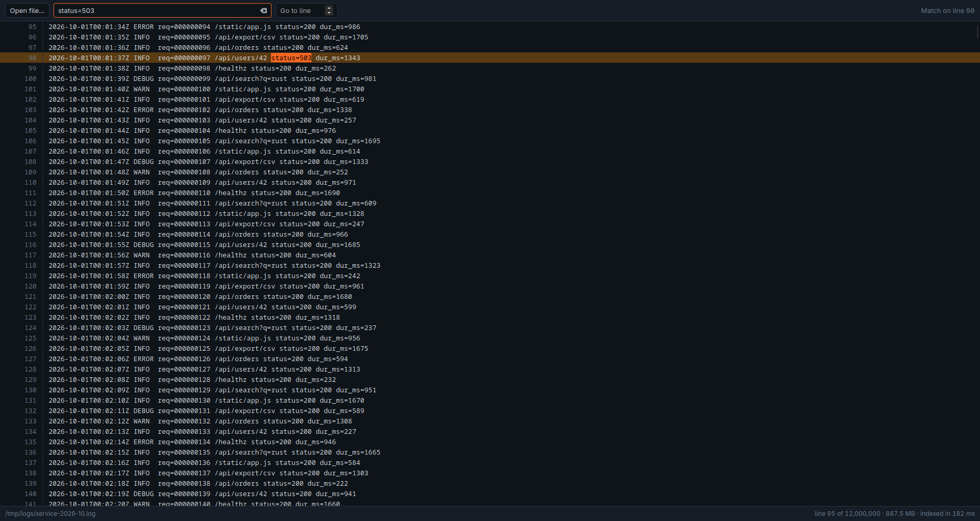Screen dimensions: 980x521
Task: Click dur_ms=594 on line 127
Action: [x=328, y=359]
